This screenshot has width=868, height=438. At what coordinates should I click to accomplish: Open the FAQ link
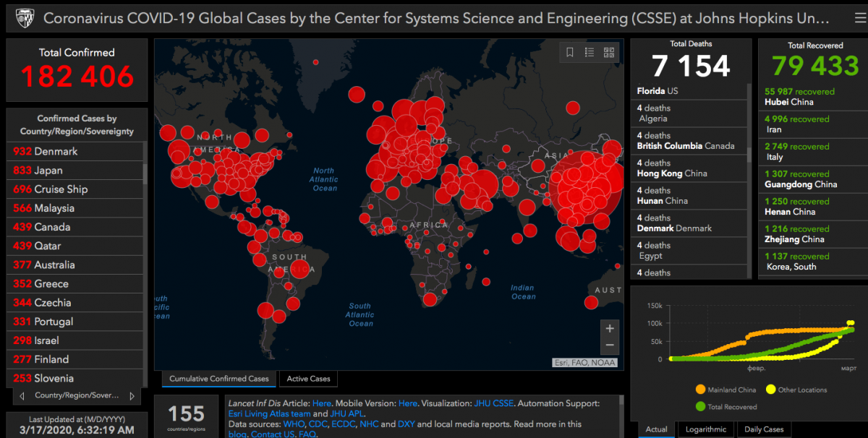[307, 434]
